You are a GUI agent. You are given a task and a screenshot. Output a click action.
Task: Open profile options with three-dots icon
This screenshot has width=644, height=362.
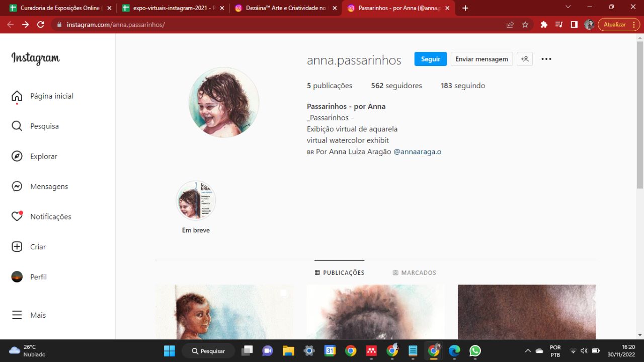coord(546,59)
